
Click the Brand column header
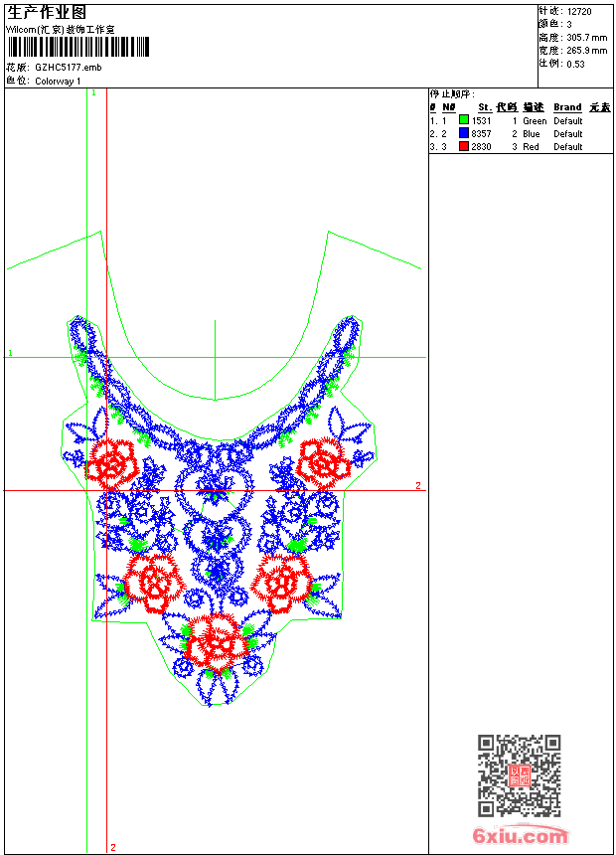567,107
